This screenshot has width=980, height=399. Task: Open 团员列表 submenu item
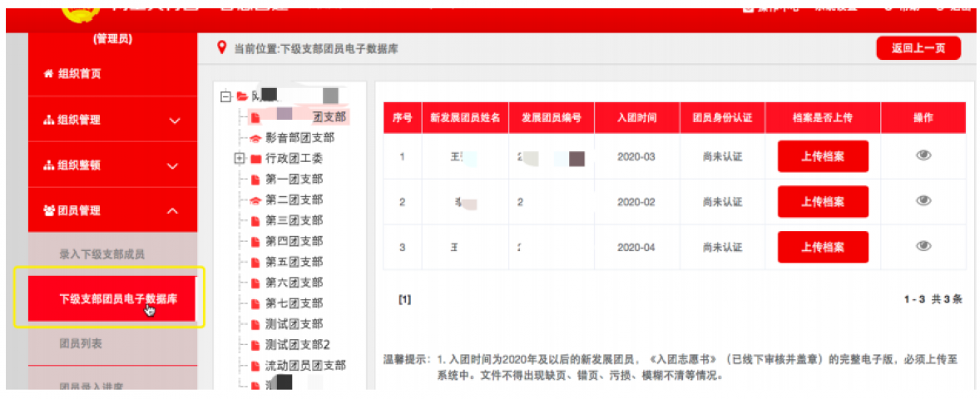point(81,343)
